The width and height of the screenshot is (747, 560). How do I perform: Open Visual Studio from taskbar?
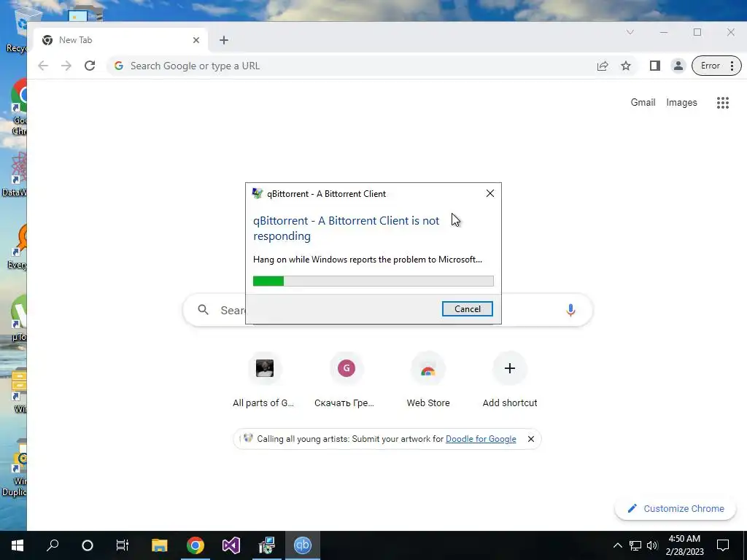click(x=231, y=545)
